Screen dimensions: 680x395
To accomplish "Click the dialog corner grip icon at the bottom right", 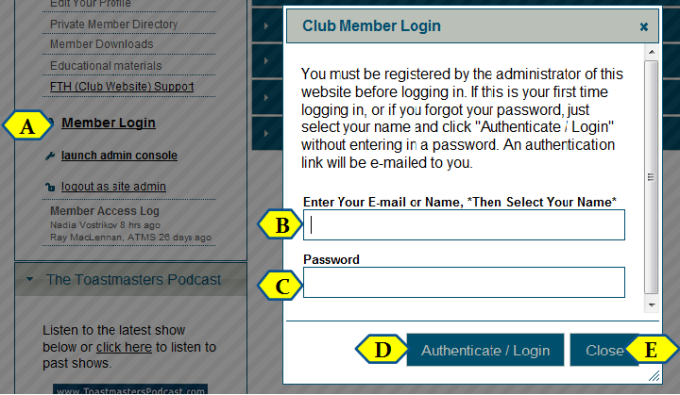I will click(x=654, y=376).
